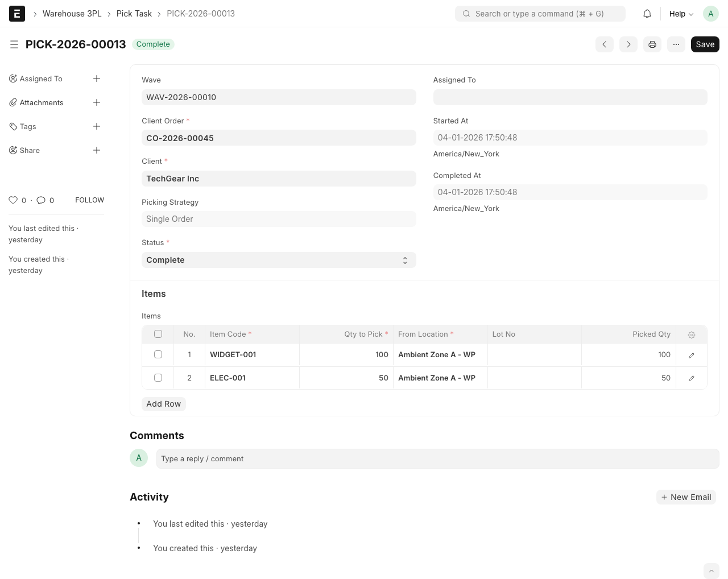728x579 pixels.
Task: Open Items table column settings gear
Action: pyautogui.click(x=691, y=335)
